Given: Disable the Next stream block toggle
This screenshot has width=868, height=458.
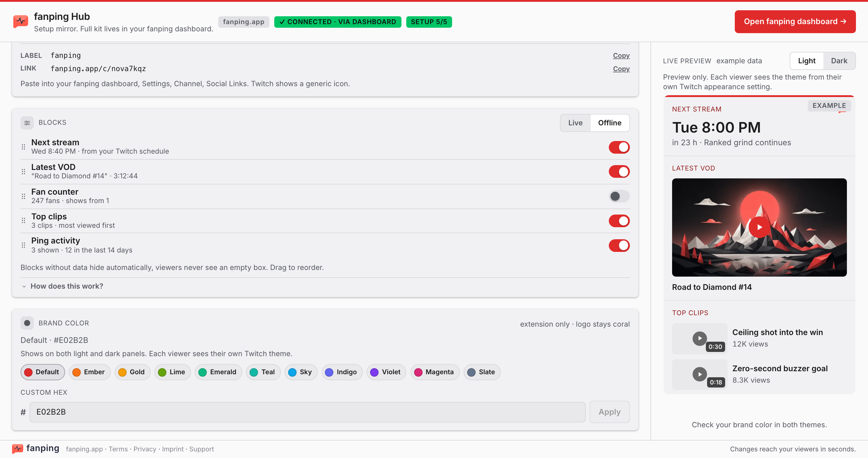Looking at the screenshot, I should coord(619,147).
